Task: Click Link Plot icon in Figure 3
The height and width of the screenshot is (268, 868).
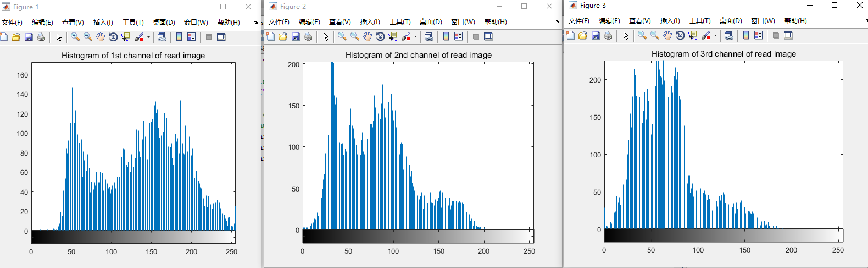Action: (x=729, y=35)
